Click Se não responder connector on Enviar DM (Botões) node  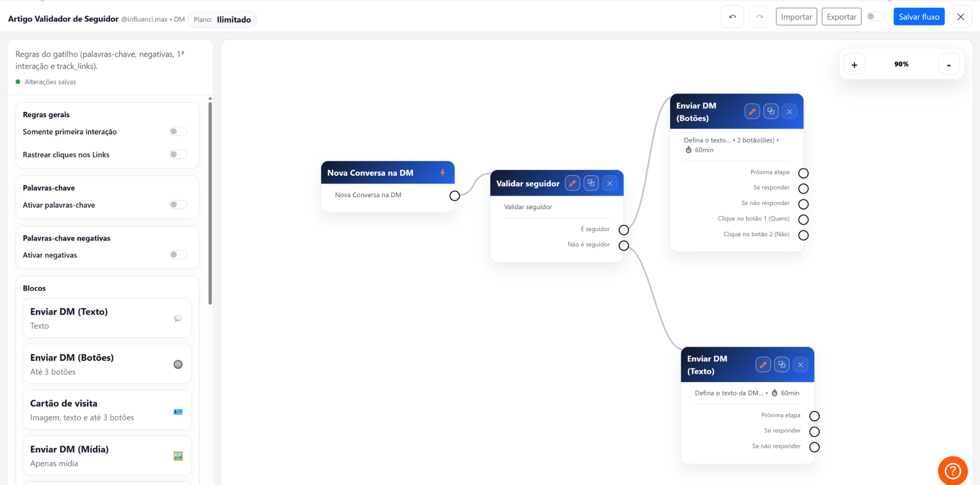click(x=803, y=204)
